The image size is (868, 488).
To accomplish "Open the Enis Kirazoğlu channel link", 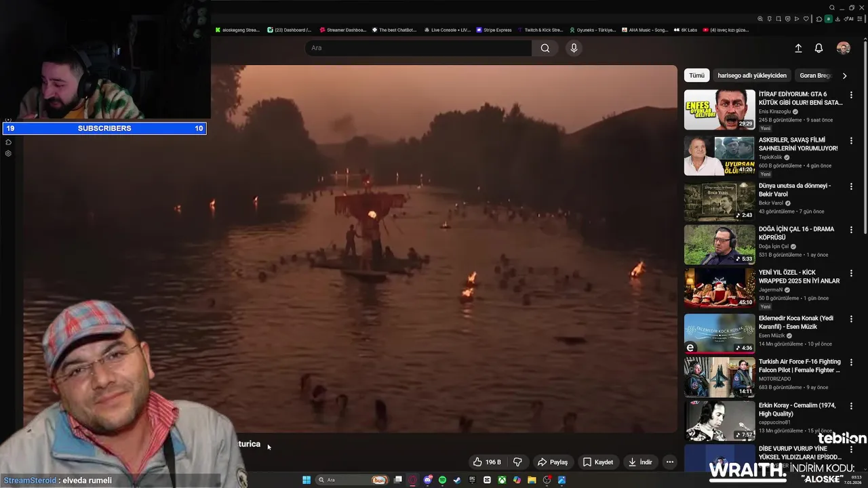I will coord(774,112).
